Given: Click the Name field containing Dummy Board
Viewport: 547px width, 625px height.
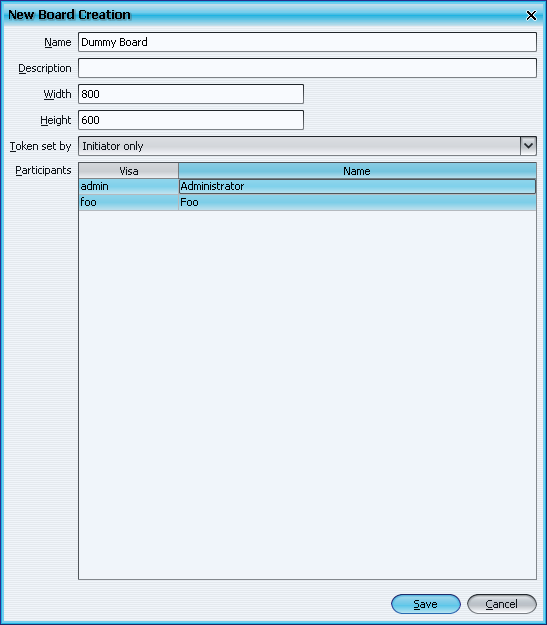Looking at the screenshot, I should (x=307, y=42).
